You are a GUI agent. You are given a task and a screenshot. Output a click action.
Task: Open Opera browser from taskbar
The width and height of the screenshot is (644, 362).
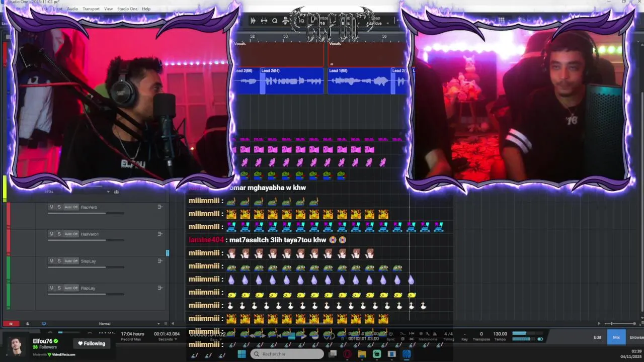tap(347, 354)
